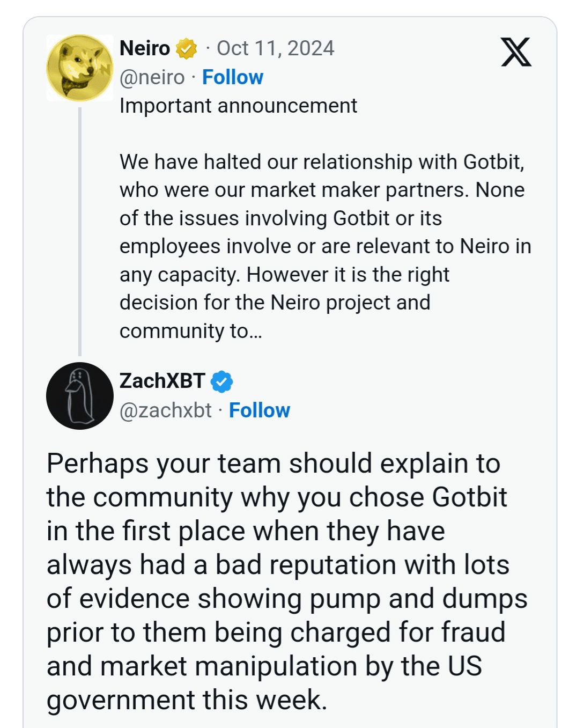Open the ZachXBT display name
The width and height of the screenshot is (569, 728).
click(162, 381)
